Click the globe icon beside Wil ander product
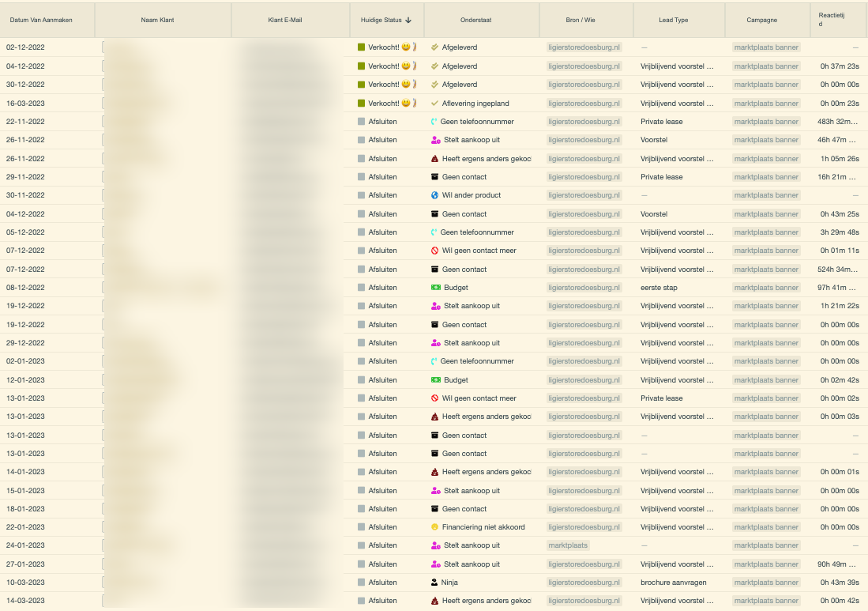Image resolution: width=868 pixels, height=611 pixels. pyautogui.click(x=434, y=195)
